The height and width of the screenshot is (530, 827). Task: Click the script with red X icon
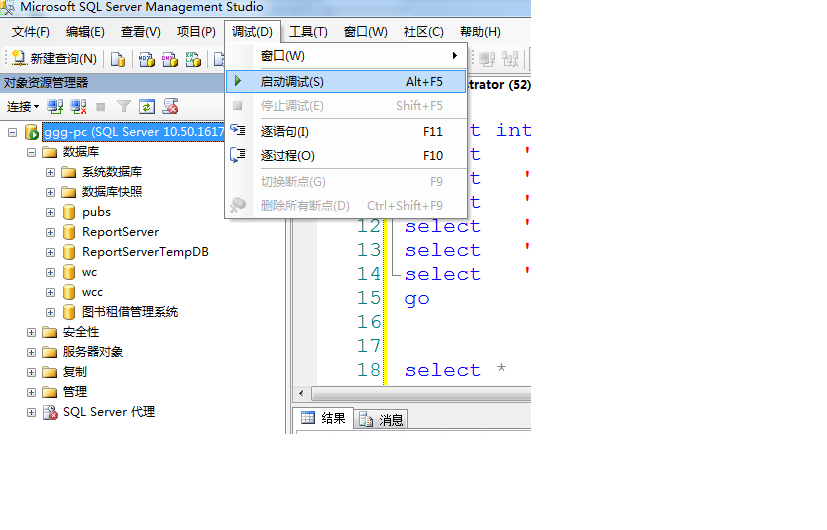click(170, 107)
